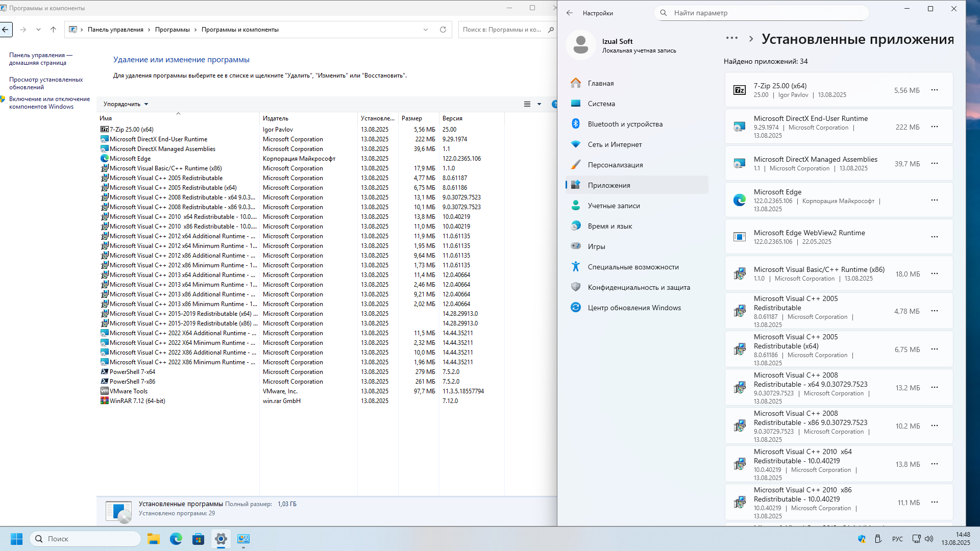Click Панель управления breadcrumb in address bar

pos(115,30)
